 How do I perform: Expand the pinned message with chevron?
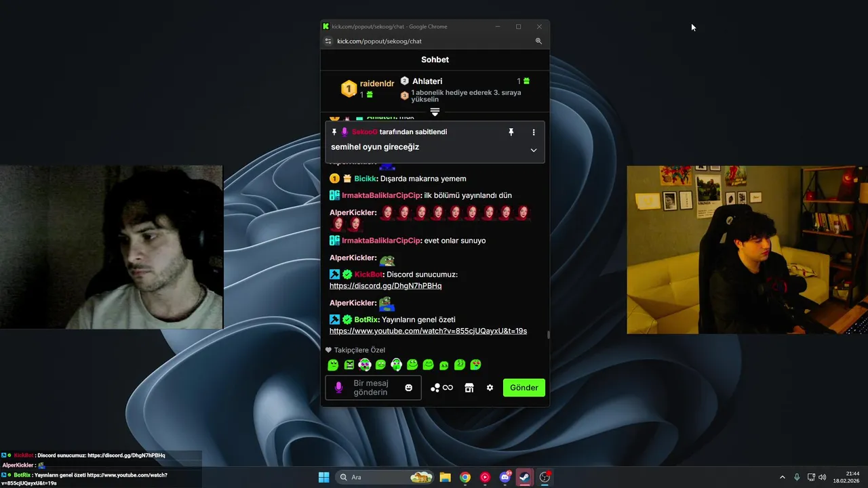[534, 150]
